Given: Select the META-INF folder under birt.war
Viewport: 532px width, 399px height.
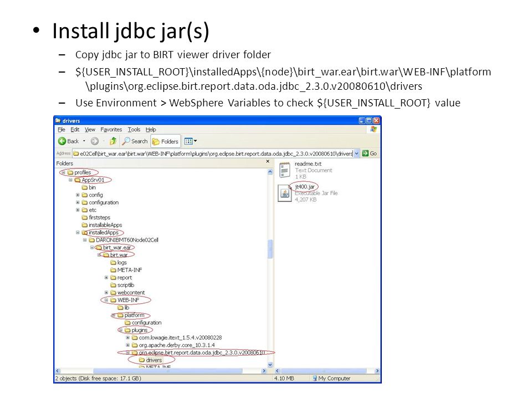Looking at the screenshot, I should (126, 270).
